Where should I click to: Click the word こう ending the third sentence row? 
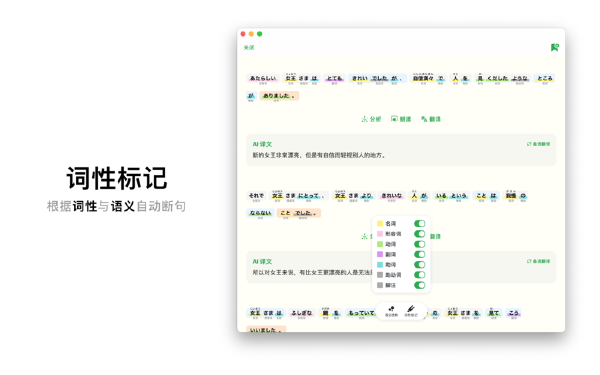click(x=514, y=313)
